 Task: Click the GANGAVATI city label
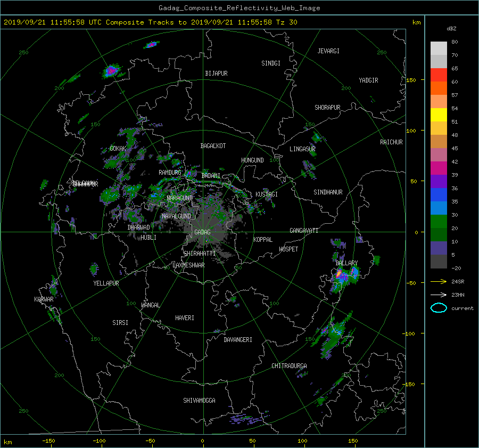(304, 231)
